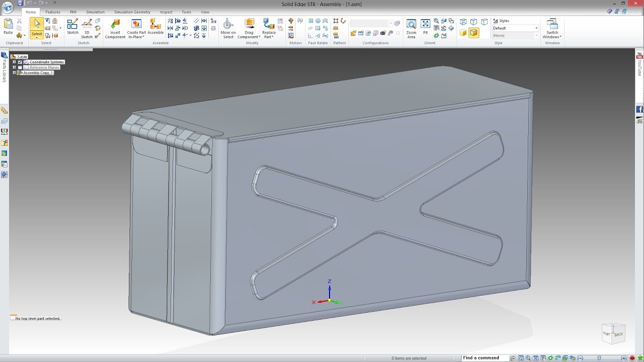Open the PMI tab
This screenshot has height=362, width=644.
[x=73, y=12]
